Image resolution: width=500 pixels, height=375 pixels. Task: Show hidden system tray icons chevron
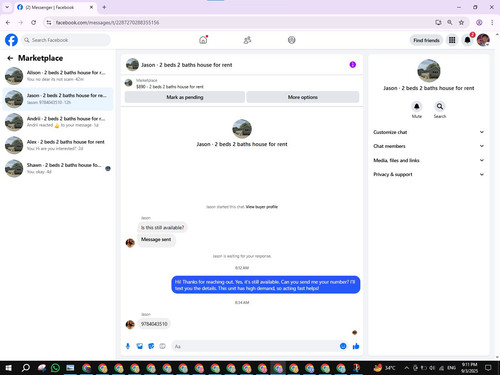click(x=407, y=368)
